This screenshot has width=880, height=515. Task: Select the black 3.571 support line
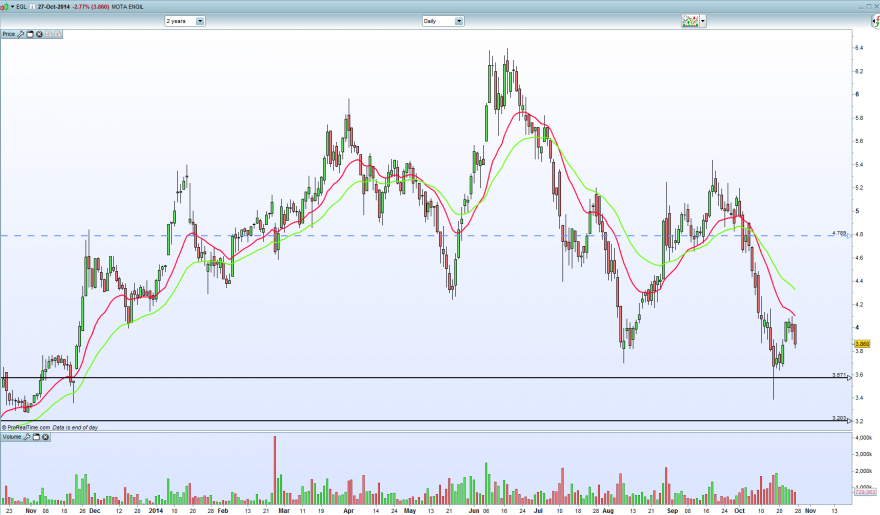point(425,378)
